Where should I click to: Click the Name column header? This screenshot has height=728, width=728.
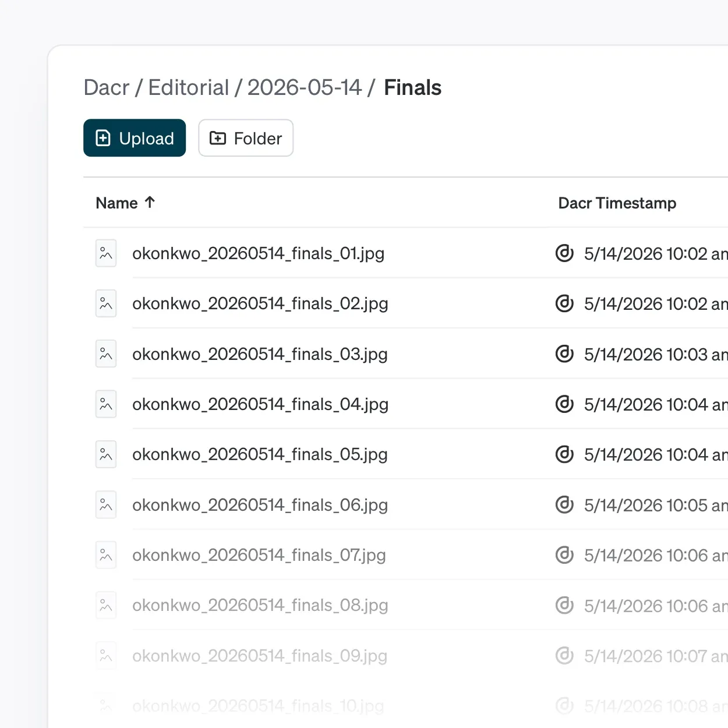pyautogui.click(x=117, y=203)
